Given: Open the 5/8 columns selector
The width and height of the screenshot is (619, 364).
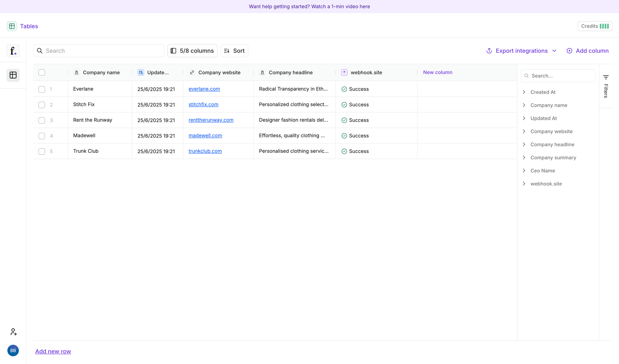Looking at the screenshot, I should click(192, 51).
